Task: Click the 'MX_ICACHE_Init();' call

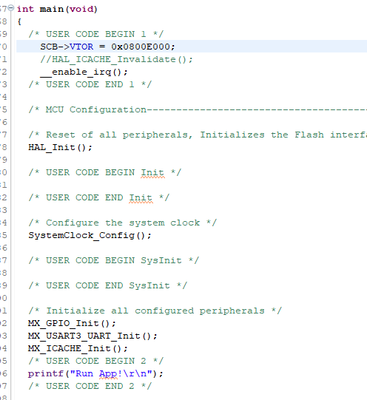Action: click(x=78, y=349)
